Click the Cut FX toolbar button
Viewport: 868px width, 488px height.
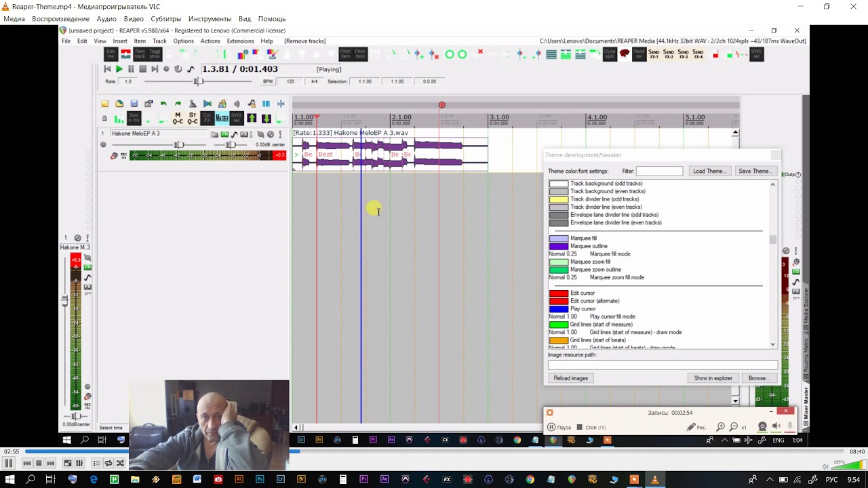(208, 119)
